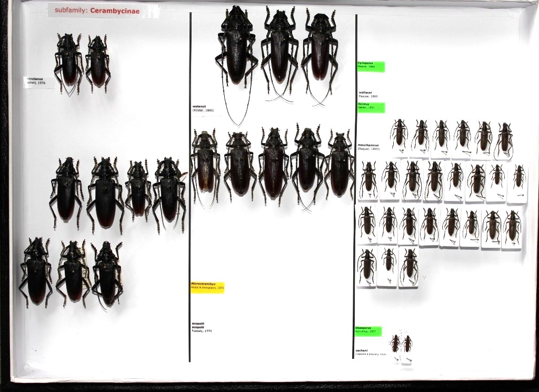
Task: Select the yellow Microcerambyx genus label
Action: point(207,287)
